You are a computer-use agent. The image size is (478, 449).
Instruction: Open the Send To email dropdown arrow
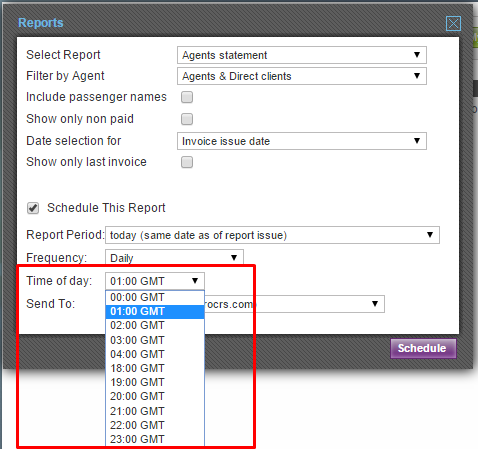coord(375,304)
